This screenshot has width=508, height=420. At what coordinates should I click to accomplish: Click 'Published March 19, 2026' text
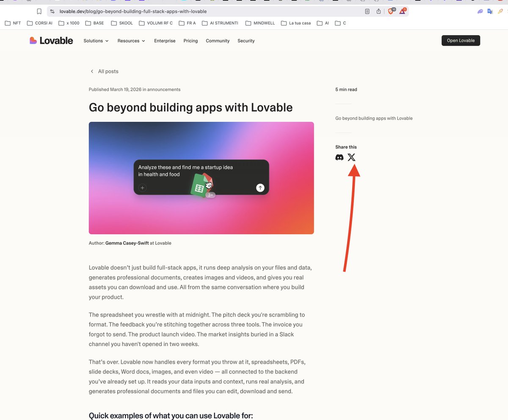[x=115, y=90]
